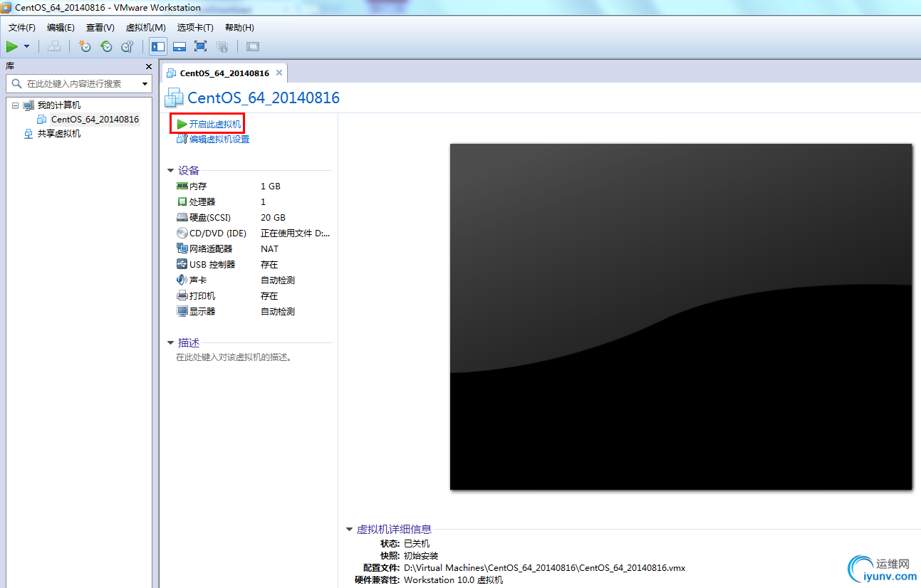921x588 pixels.
Task: Click the revert to snapshot icon
Action: pos(106,46)
